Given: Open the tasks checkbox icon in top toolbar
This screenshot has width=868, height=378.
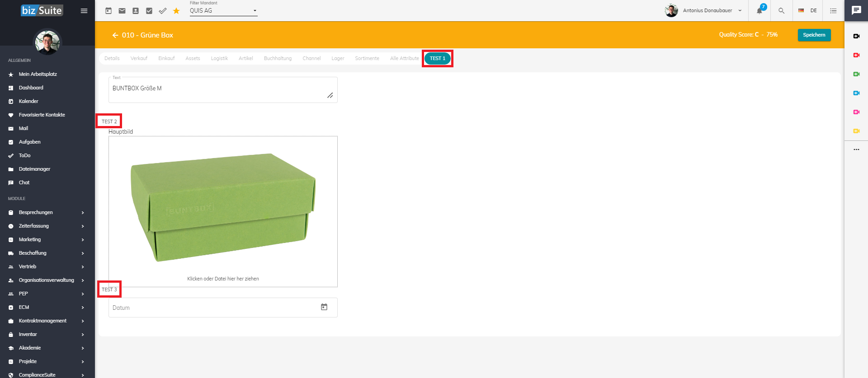Looking at the screenshot, I should 149,11.
